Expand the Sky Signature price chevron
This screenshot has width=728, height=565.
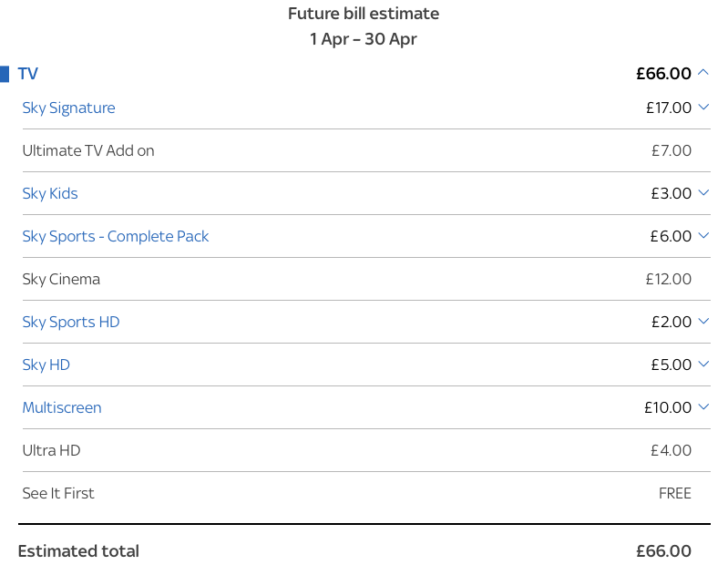pos(702,108)
